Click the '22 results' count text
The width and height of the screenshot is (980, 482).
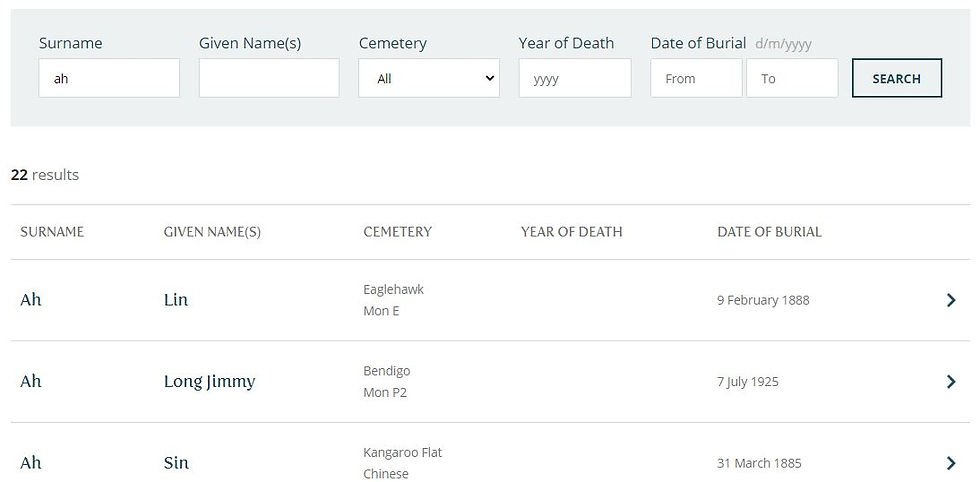tap(45, 175)
